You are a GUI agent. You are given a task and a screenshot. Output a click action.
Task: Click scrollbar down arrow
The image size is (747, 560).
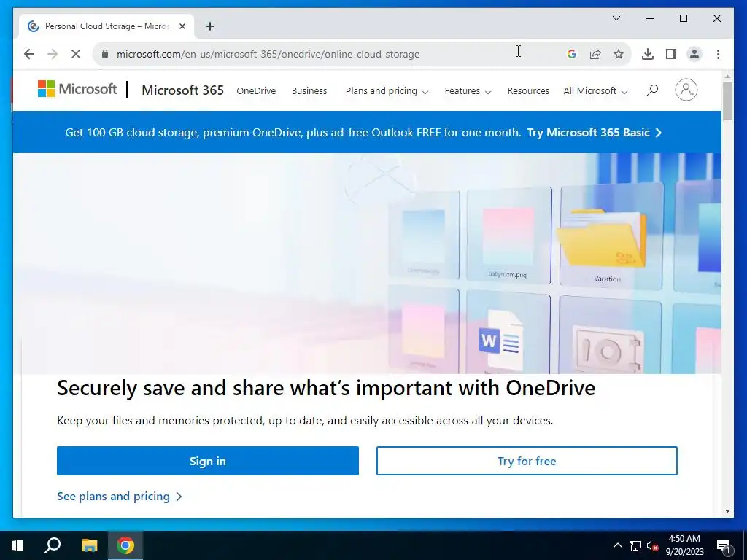[x=727, y=511]
